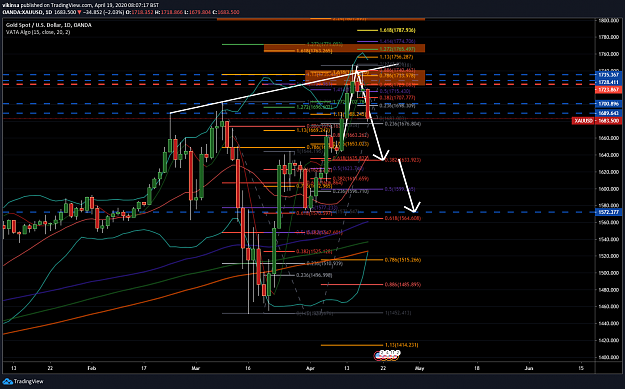Select the 0.382(1633.923) Fibonacci label

403,160
